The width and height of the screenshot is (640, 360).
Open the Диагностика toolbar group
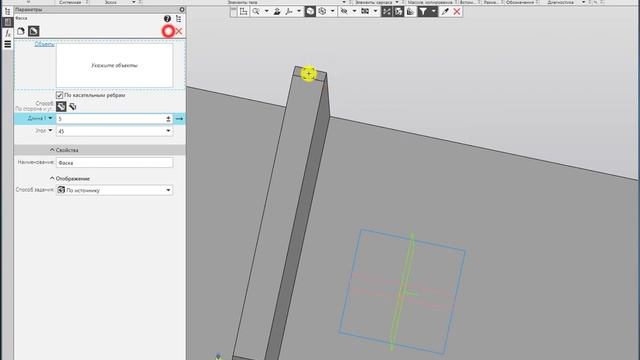(x=560, y=2)
